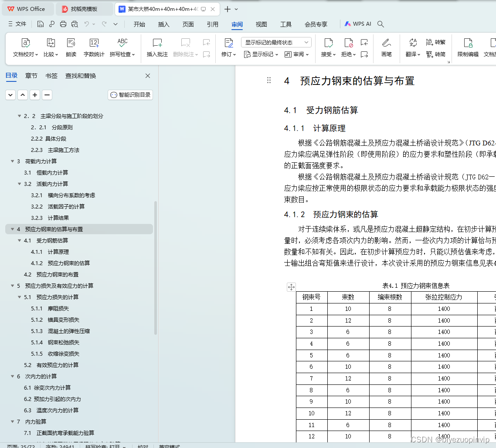Open the new tab options chevron
This screenshot has width=496, height=448.
[x=236, y=9]
